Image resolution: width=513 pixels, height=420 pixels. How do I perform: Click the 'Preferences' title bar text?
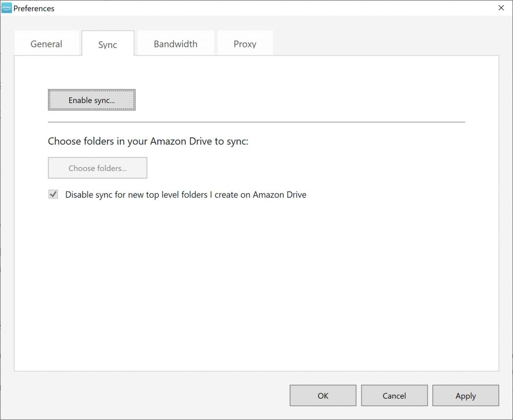point(34,9)
